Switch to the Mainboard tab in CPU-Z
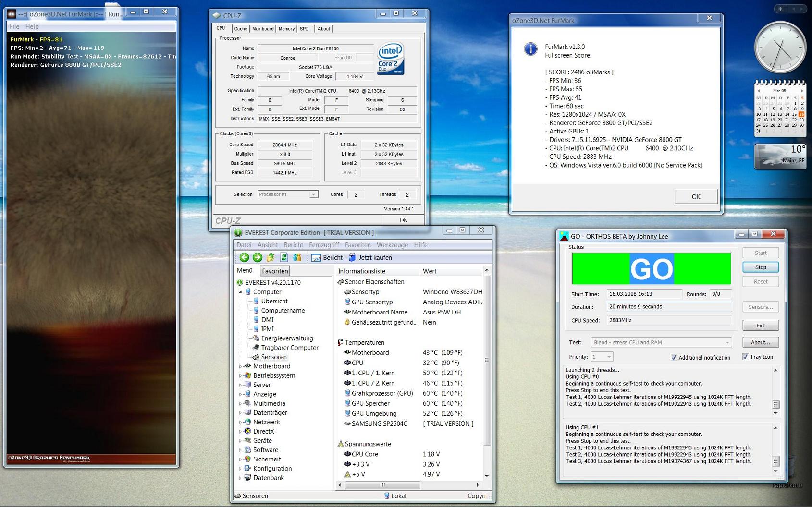812x507 pixels. coord(263,29)
